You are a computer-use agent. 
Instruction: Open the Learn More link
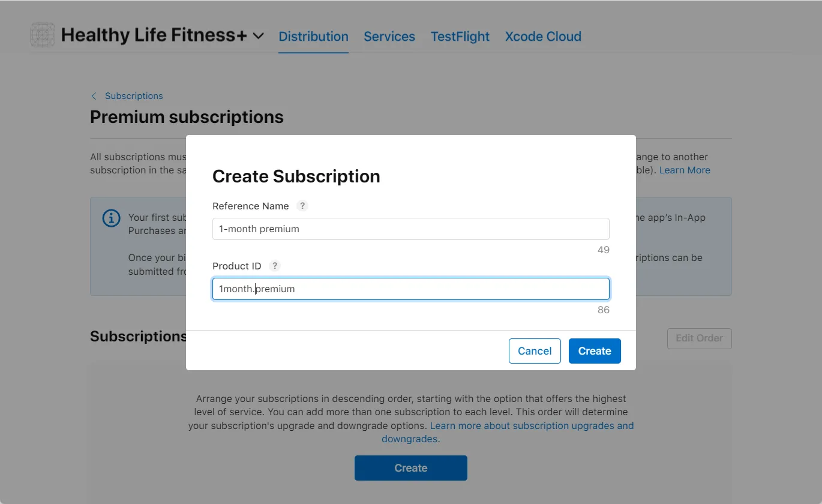pyautogui.click(x=685, y=170)
